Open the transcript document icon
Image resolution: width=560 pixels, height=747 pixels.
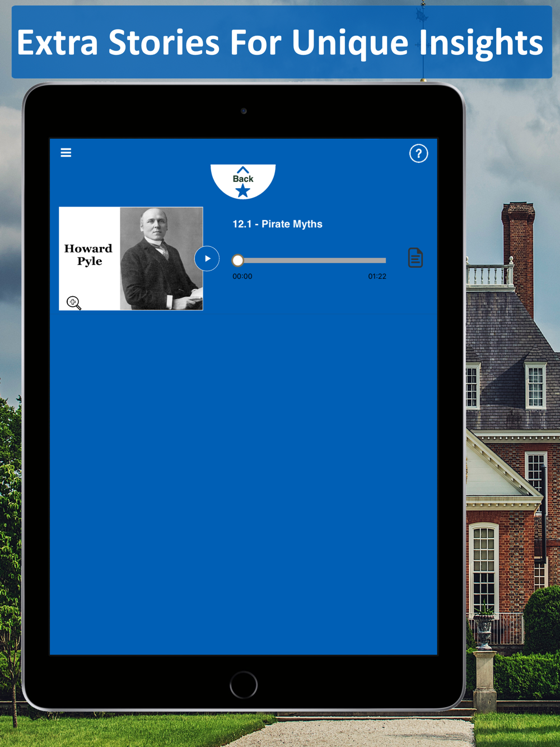pyautogui.click(x=416, y=258)
